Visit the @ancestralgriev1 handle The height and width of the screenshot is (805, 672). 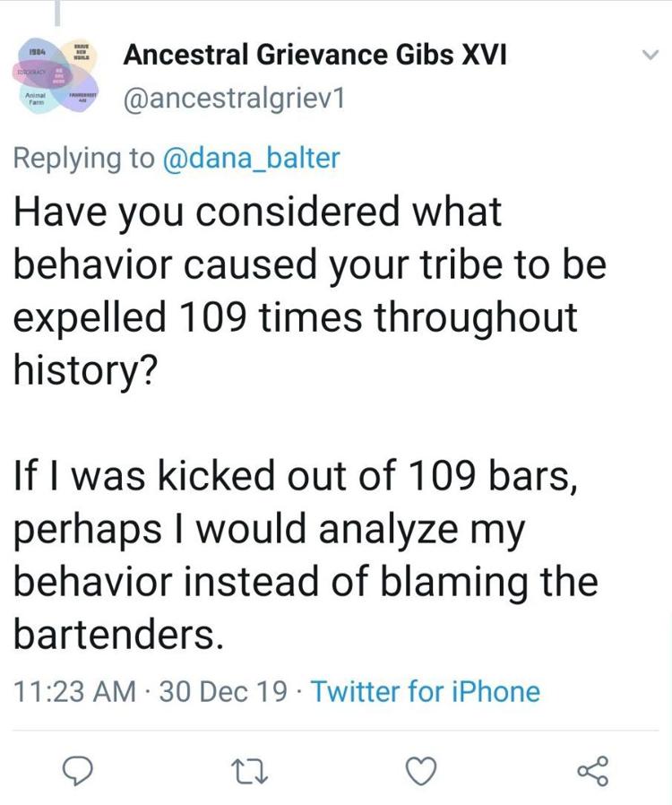tap(234, 98)
